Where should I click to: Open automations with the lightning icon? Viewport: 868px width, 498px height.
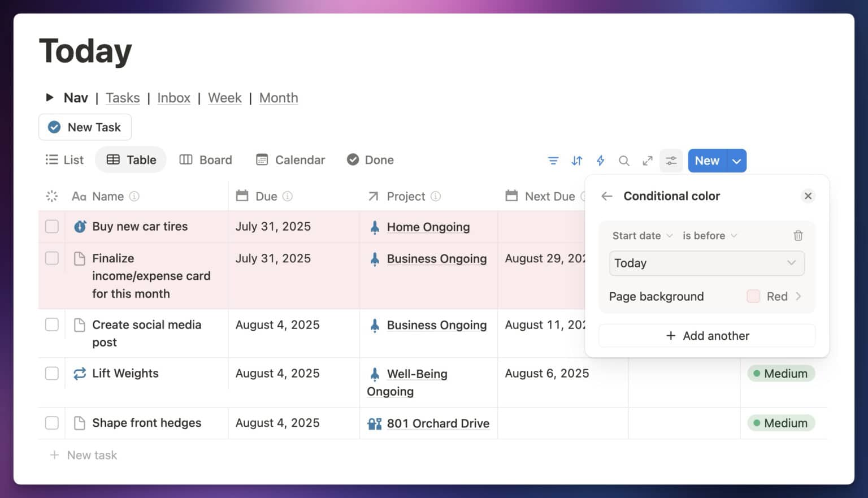click(600, 161)
